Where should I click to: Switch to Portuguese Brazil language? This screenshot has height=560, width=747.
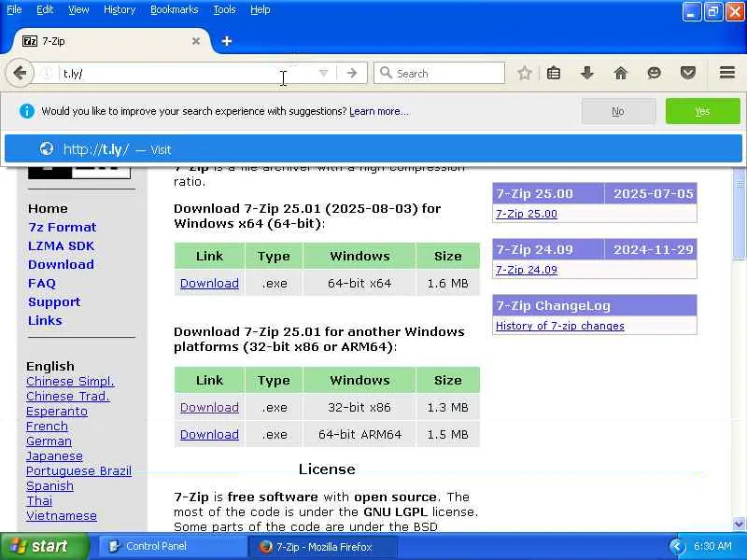point(78,471)
